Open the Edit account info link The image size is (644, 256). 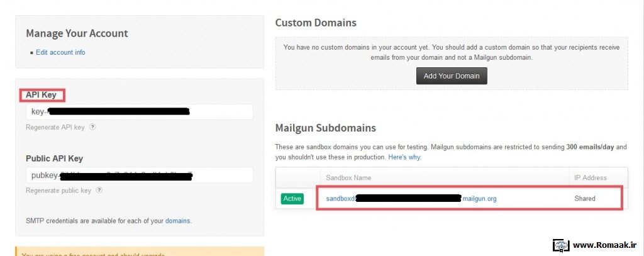(x=60, y=52)
